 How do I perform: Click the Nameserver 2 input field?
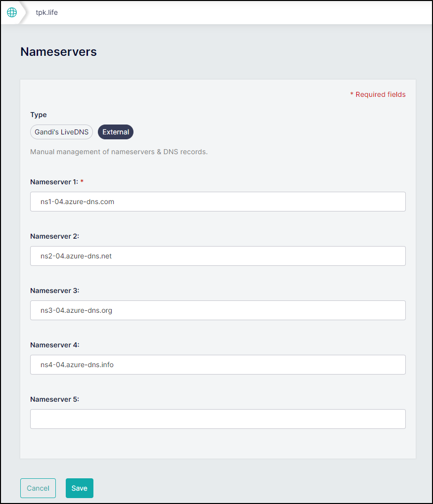pyautogui.click(x=218, y=256)
